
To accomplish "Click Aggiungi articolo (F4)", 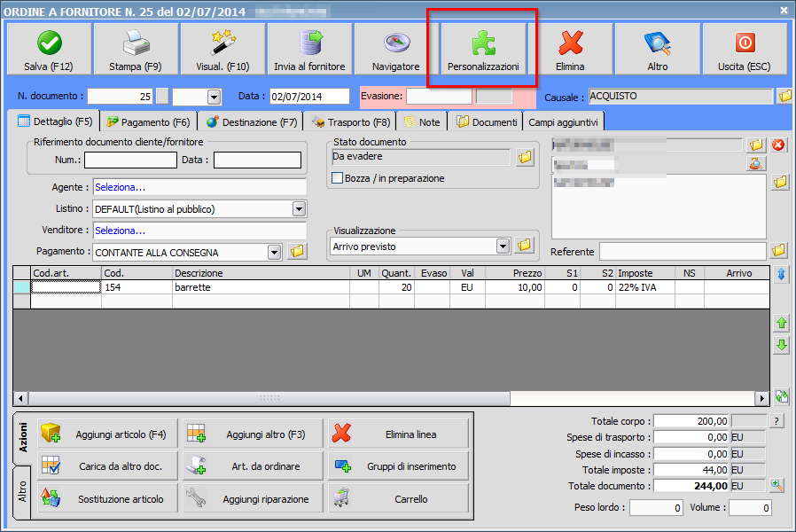I will (x=108, y=434).
